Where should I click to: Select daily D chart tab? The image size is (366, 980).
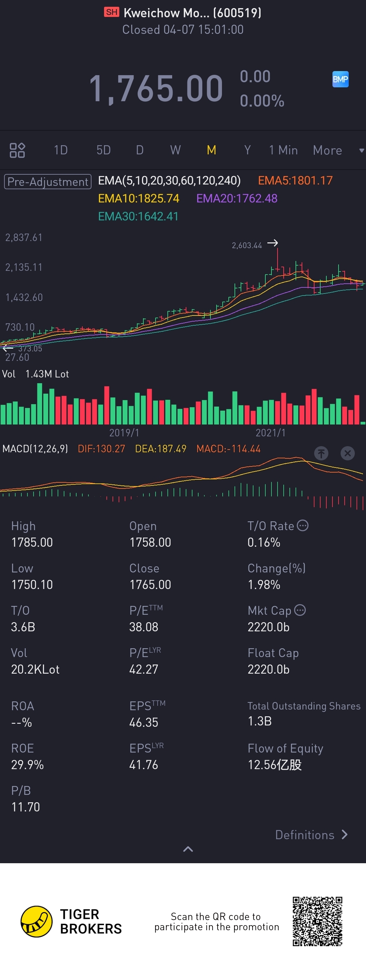click(x=140, y=150)
